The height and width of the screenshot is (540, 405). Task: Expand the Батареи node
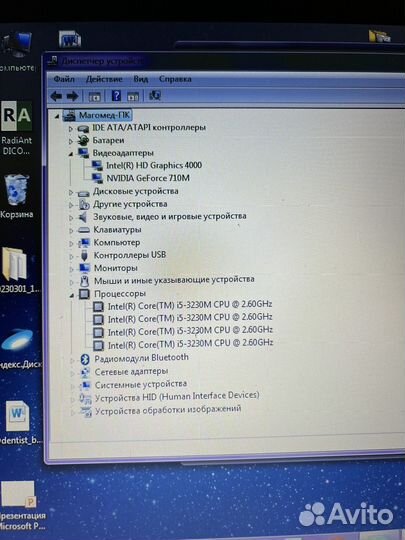click(x=71, y=141)
